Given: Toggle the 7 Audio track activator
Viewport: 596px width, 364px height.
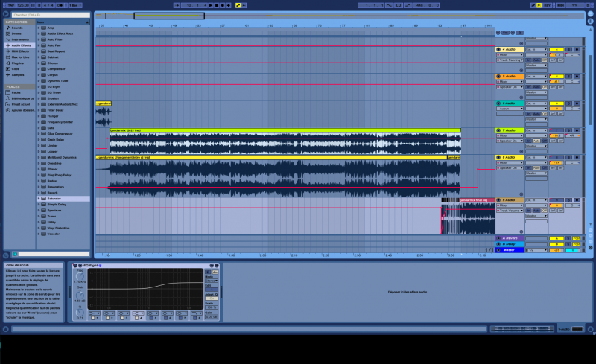Looking at the screenshot, I should [x=556, y=130].
